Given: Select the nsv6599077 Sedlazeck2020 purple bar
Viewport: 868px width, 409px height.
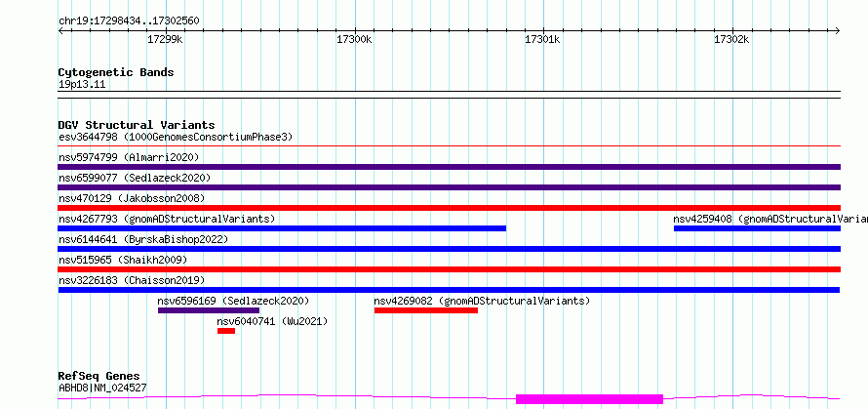Looking at the screenshot, I should [449, 187].
